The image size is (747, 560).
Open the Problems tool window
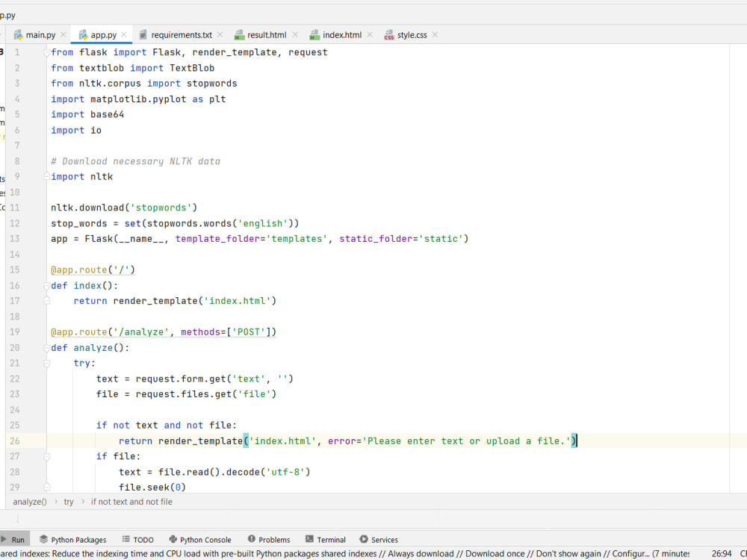[x=269, y=540]
